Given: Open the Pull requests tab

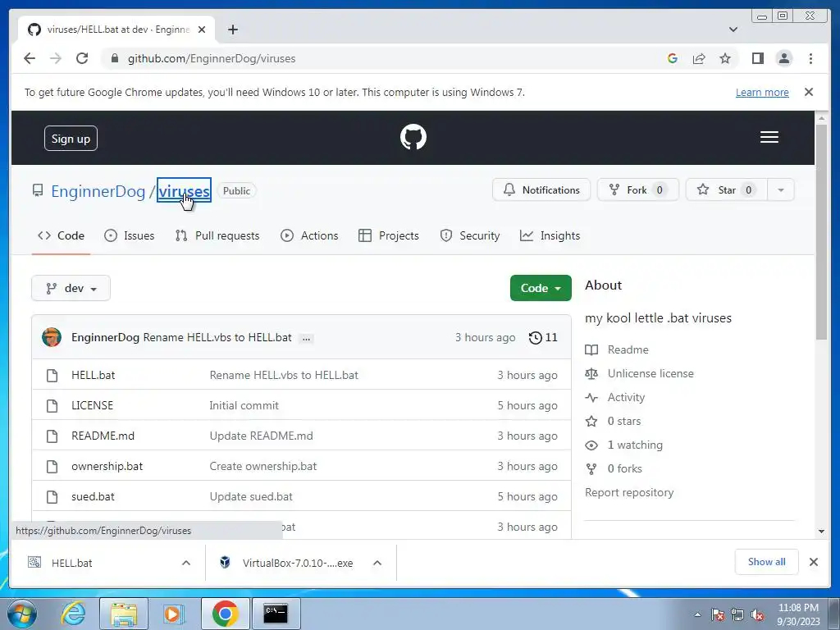Looking at the screenshot, I should (217, 235).
